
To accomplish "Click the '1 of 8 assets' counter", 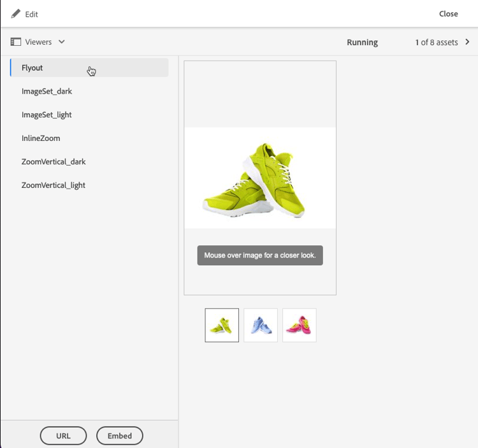I will click(437, 42).
